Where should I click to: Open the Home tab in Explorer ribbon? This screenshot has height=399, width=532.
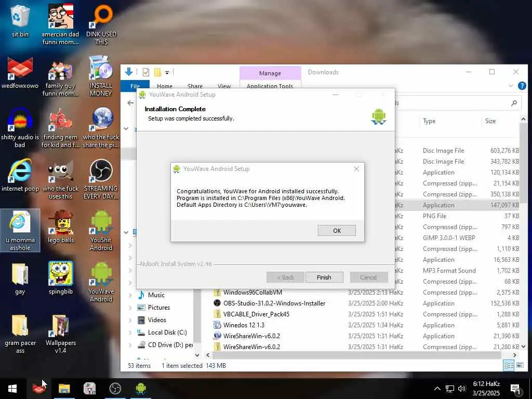pos(165,86)
